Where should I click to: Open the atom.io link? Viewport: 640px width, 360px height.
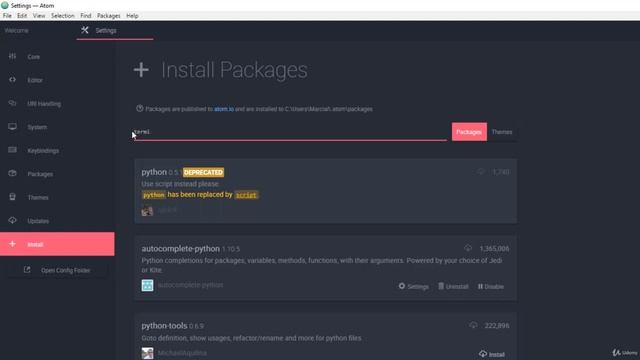click(x=224, y=109)
